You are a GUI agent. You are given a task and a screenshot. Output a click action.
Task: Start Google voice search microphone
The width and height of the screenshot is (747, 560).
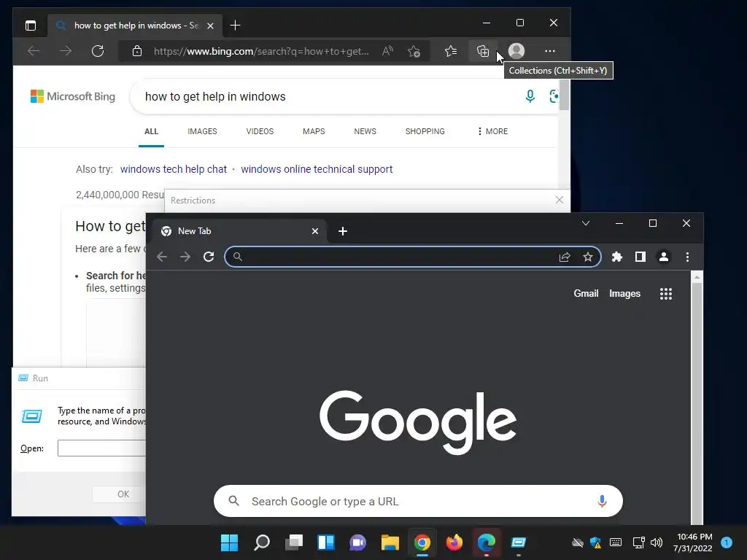click(602, 501)
